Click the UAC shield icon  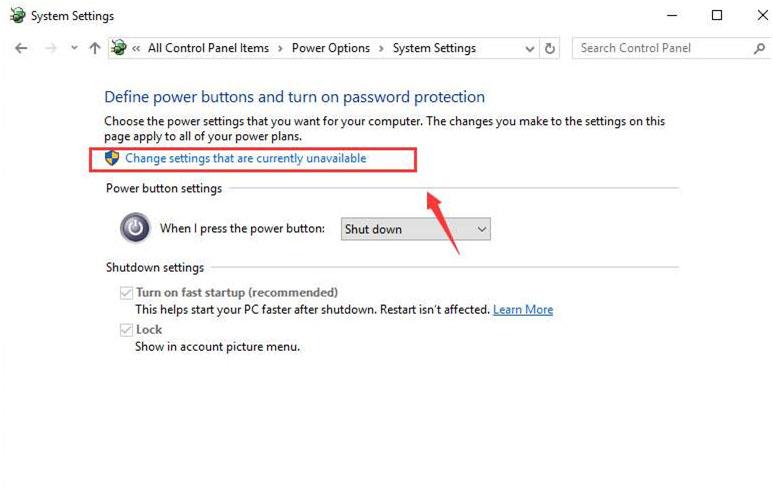(112, 158)
